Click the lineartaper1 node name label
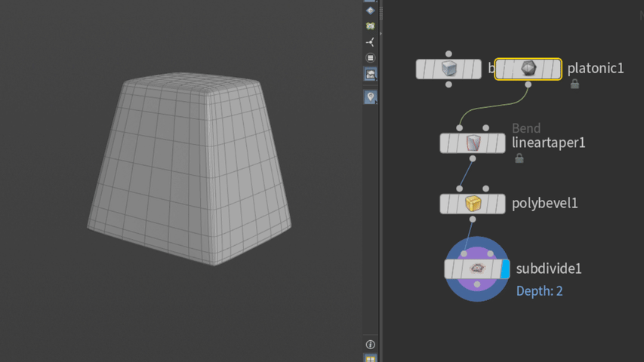The image size is (644, 362). 548,143
